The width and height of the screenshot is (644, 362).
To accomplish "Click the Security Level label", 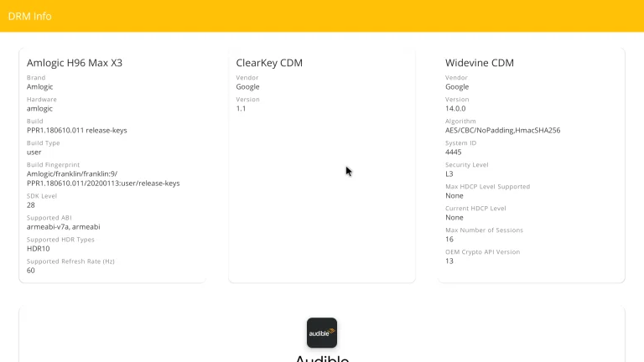I will click(466, 164).
